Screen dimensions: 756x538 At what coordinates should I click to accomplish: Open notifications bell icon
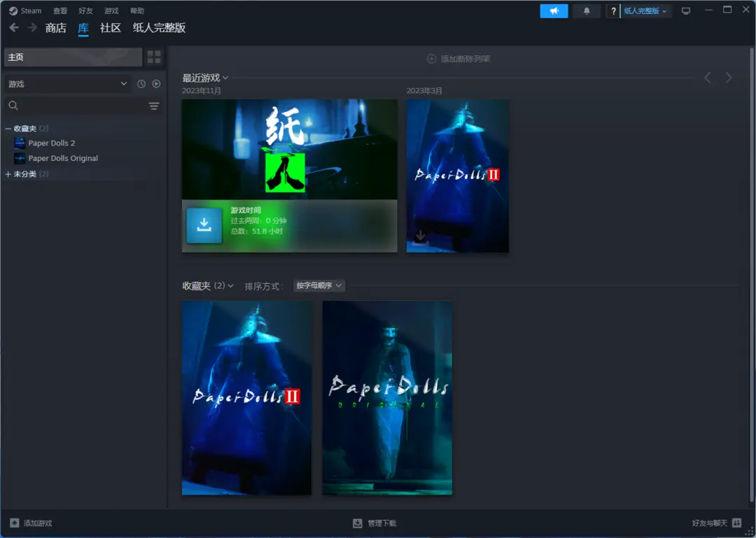[587, 10]
